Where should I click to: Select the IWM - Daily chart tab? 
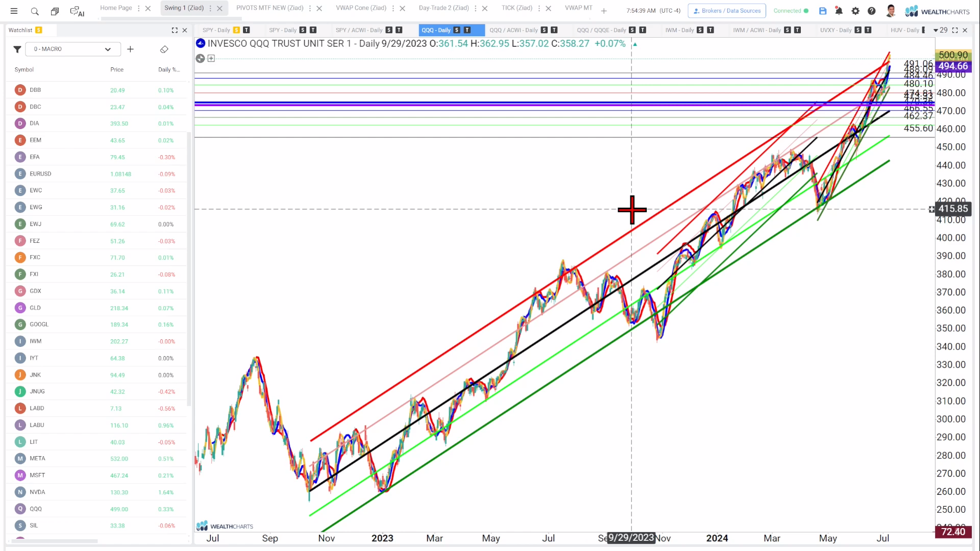coord(679,30)
